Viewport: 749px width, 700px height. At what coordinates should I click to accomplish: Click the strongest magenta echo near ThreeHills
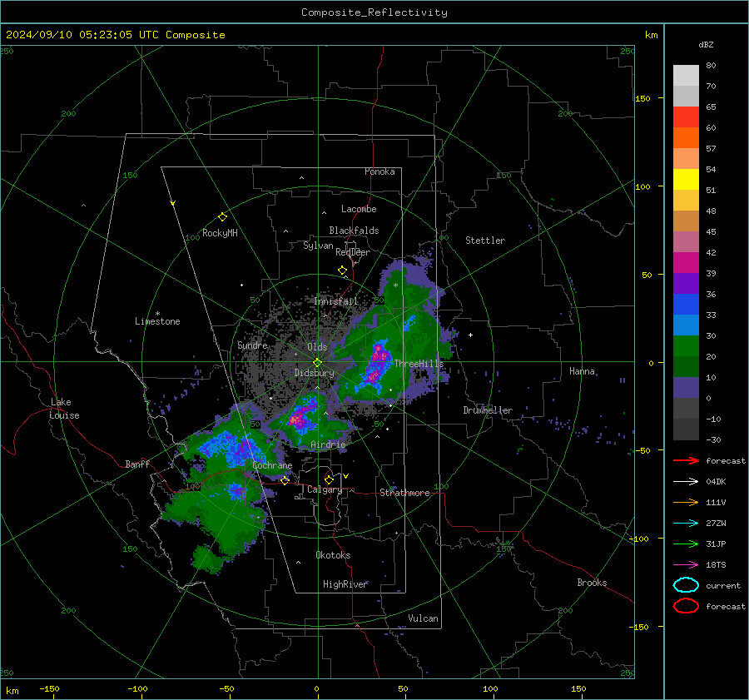[x=380, y=354]
